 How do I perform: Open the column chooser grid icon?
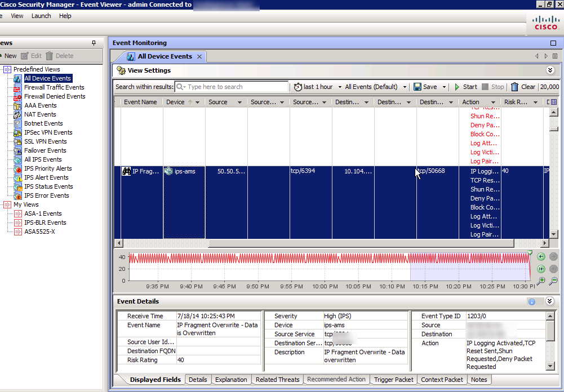click(553, 102)
